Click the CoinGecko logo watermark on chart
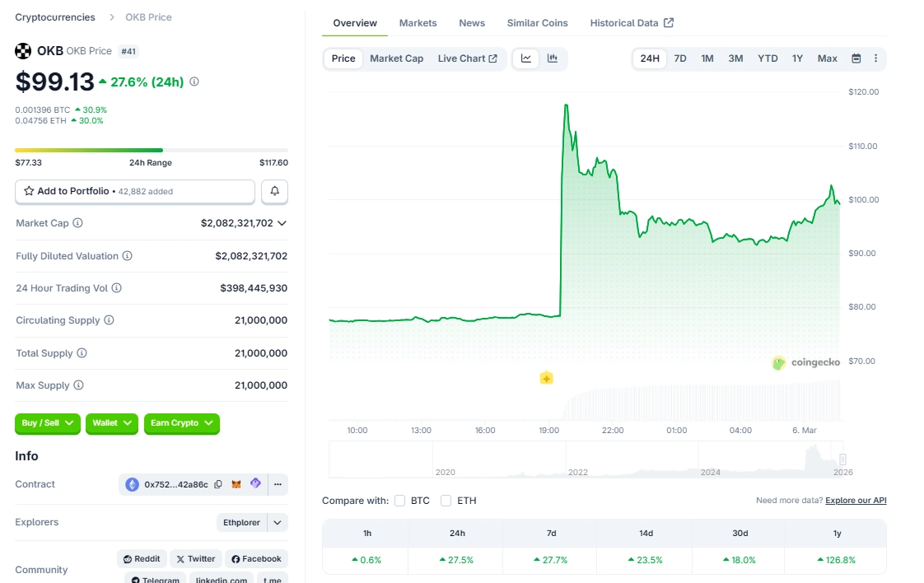The width and height of the screenshot is (924, 583). (x=778, y=363)
